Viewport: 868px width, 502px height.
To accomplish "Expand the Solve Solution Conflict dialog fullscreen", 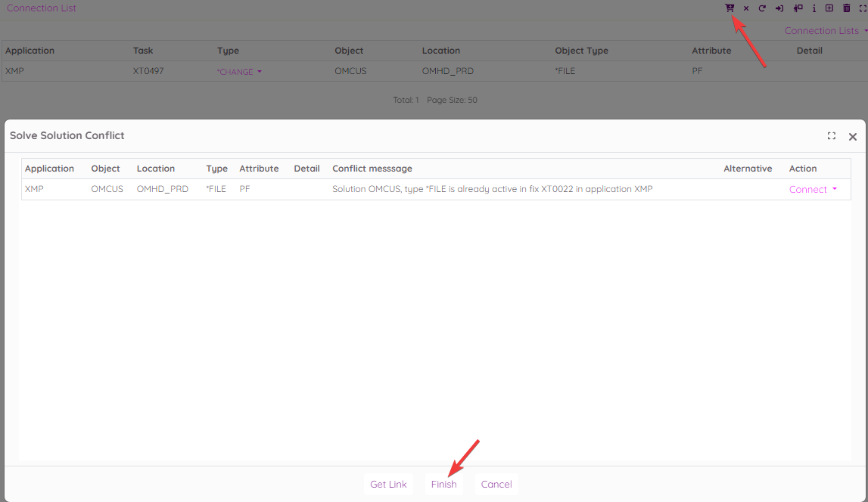I will [x=832, y=136].
